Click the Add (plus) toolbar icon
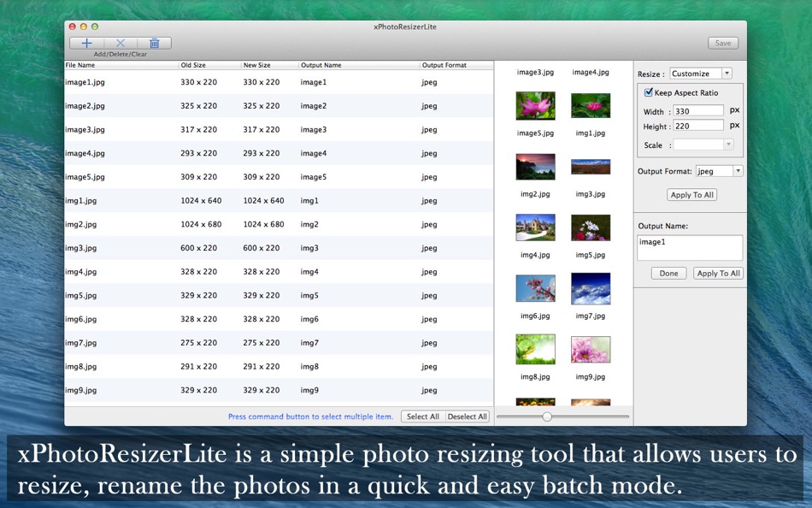 click(x=86, y=44)
